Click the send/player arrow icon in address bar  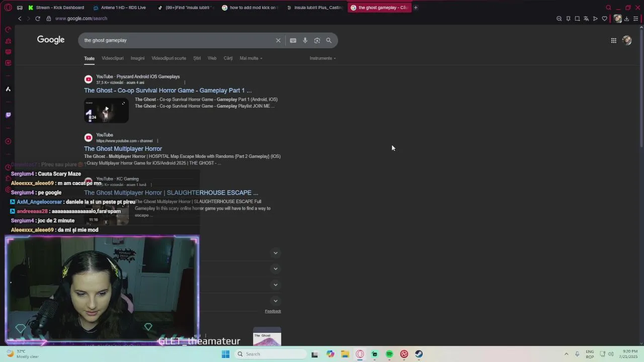coord(595,19)
